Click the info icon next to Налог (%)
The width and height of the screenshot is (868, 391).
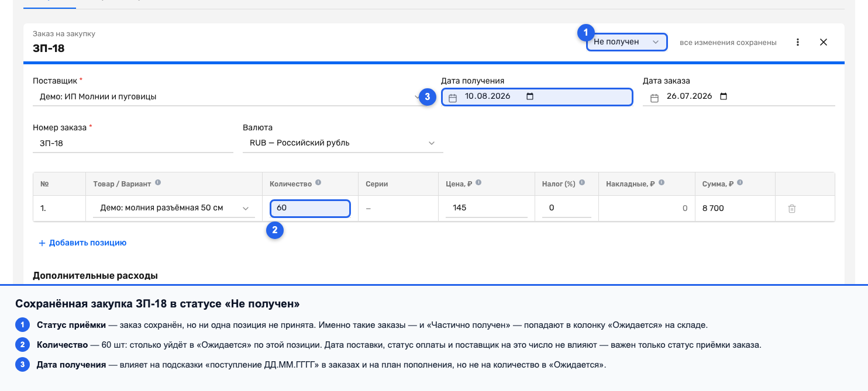(x=582, y=183)
